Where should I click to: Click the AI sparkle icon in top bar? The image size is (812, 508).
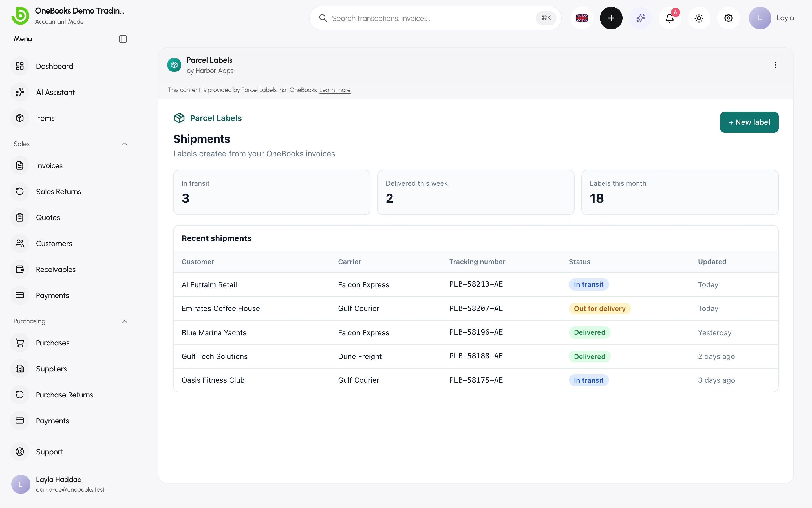(x=641, y=18)
